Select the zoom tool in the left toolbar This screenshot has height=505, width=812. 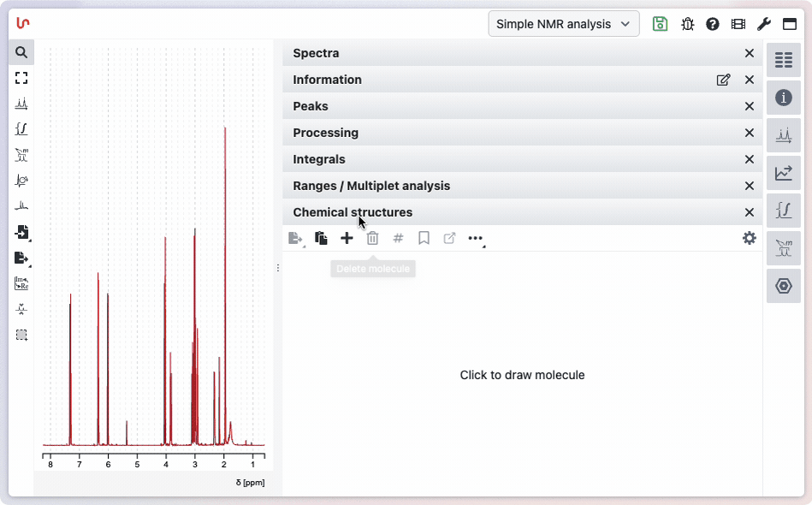[21, 51]
